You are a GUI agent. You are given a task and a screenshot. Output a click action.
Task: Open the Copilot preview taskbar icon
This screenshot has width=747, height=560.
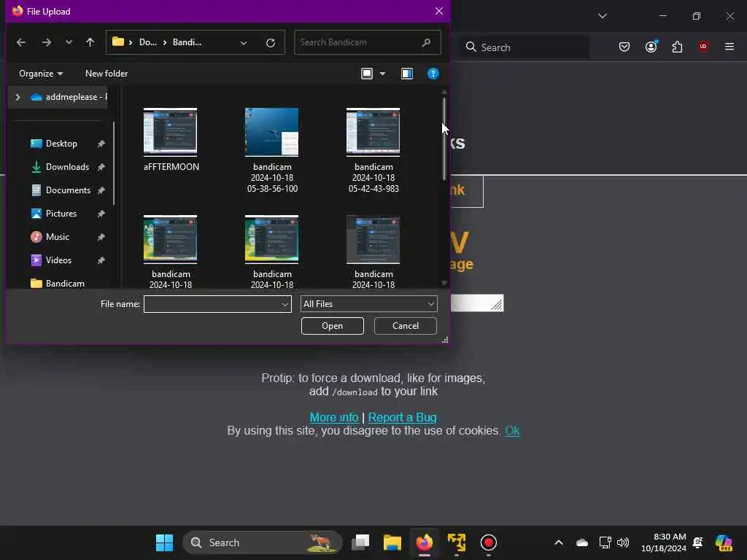(x=724, y=542)
